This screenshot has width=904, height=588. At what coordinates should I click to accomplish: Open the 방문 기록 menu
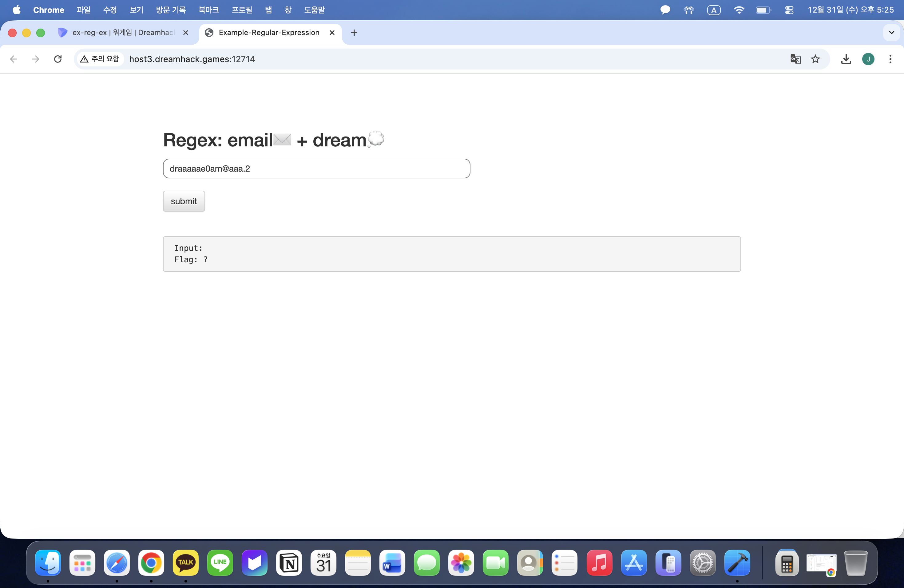[171, 10]
